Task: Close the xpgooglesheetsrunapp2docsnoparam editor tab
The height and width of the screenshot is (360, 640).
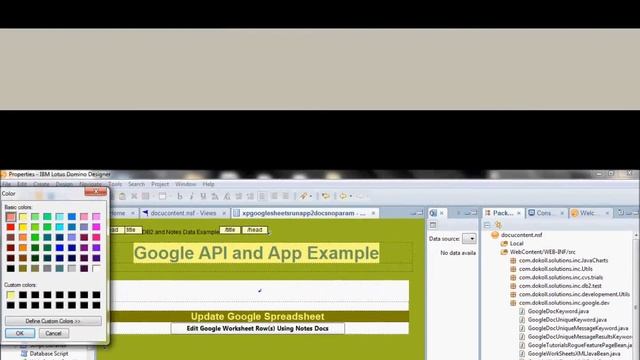Action: pos(373,213)
